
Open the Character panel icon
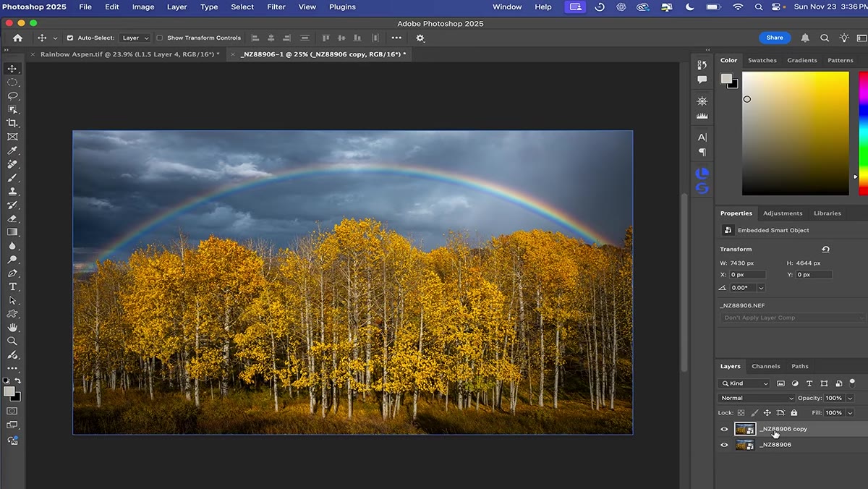tap(702, 137)
